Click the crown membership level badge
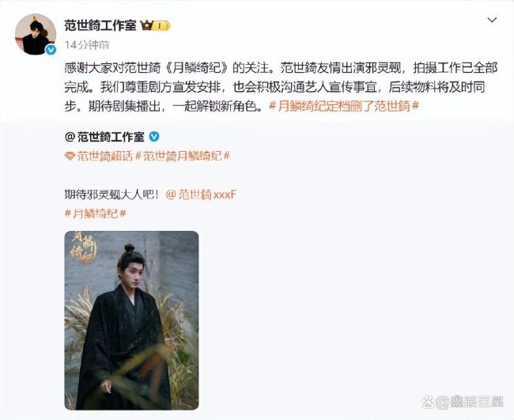The height and width of the screenshot is (420, 514). click(155, 25)
